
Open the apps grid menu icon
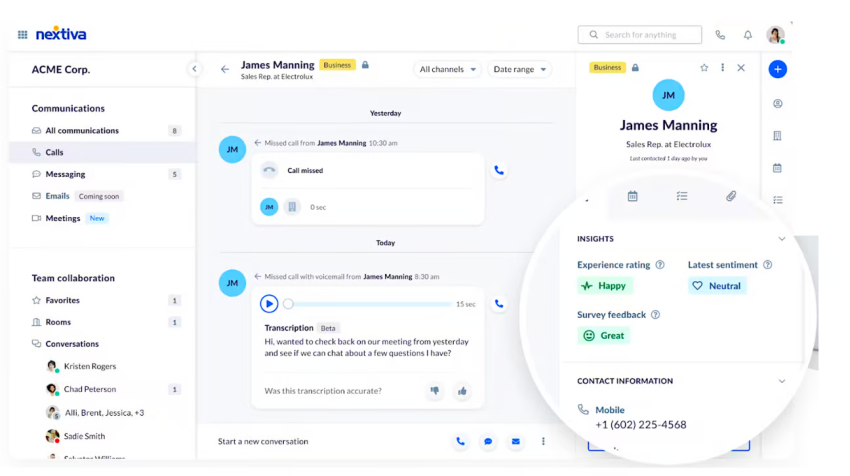[22, 35]
